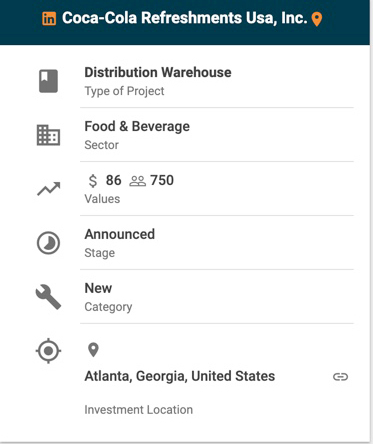
Task: Click the 750 jobs value
Action: click(x=162, y=180)
